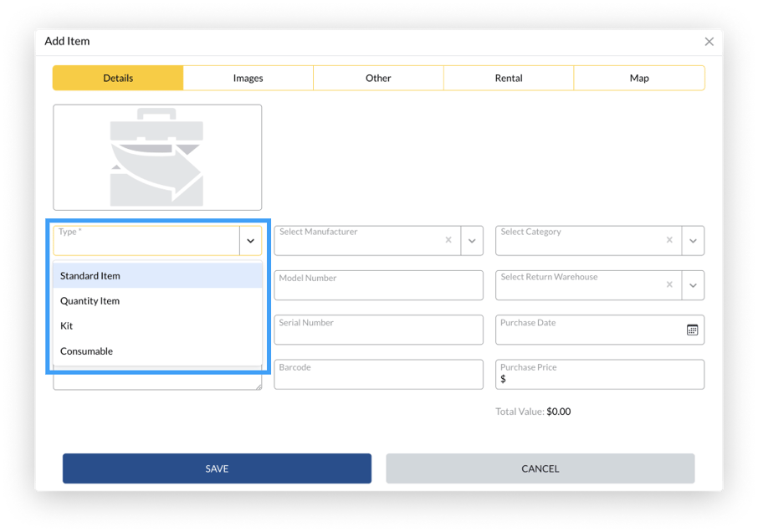Screen dimensions: 758x532
Task: Focus the Serial Number input field
Action: (378, 334)
